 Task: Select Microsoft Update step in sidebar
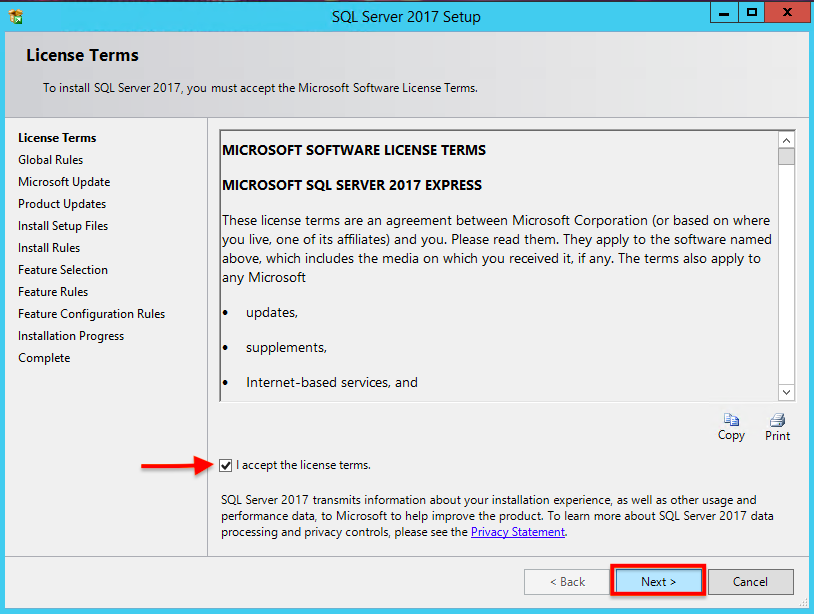(64, 182)
